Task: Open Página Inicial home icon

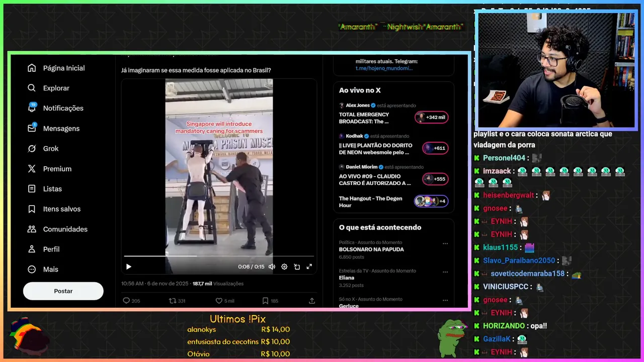Action: 32,68
